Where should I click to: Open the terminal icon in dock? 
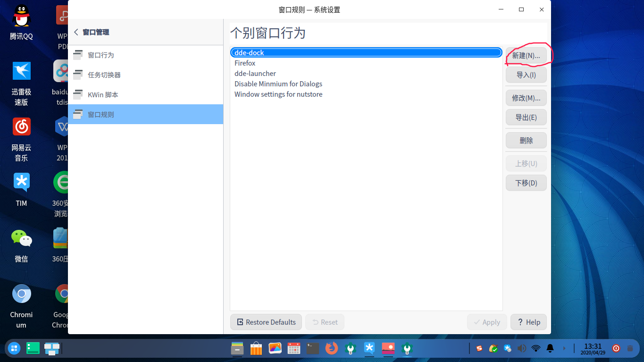pyautogui.click(x=312, y=348)
